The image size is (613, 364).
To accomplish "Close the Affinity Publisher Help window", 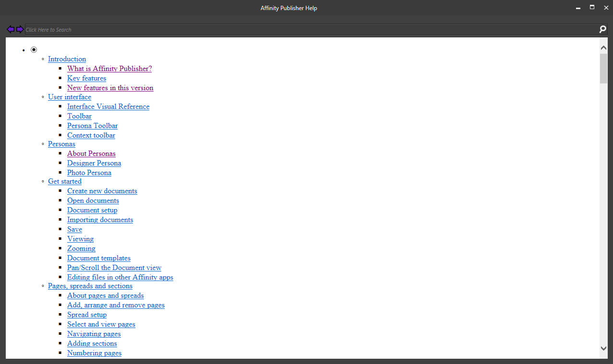I will click(x=606, y=8).
